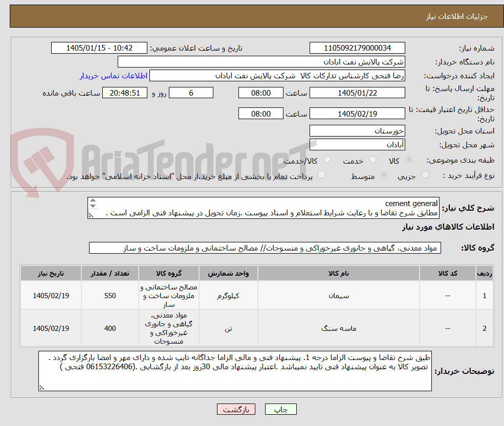Click the ماسه سنگ row need date 1405/02/19
This screenshot has height=426, width=504.
click(51, 328)
